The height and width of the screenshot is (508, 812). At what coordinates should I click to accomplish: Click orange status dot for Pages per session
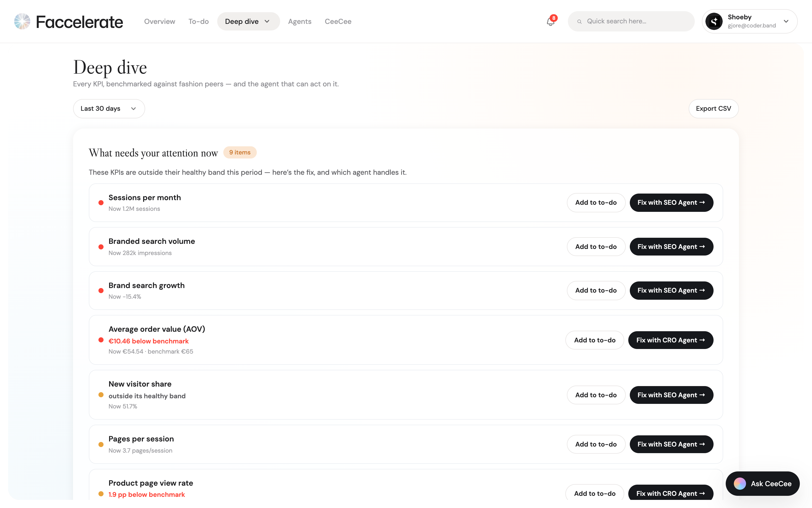pyautogui.click(x=101, y=444)
